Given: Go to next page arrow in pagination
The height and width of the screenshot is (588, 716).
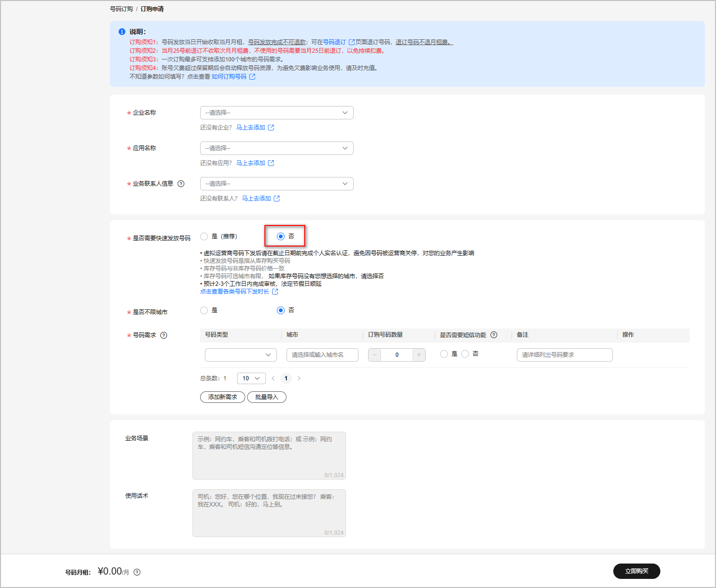Looking at the screenshot, I should (299, 378).
